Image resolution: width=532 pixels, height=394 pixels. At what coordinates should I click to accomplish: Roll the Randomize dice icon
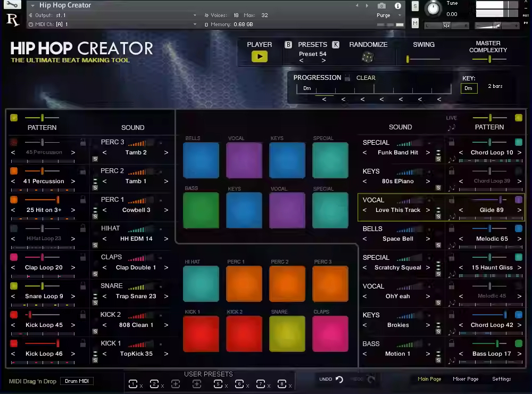coord(368,57)
